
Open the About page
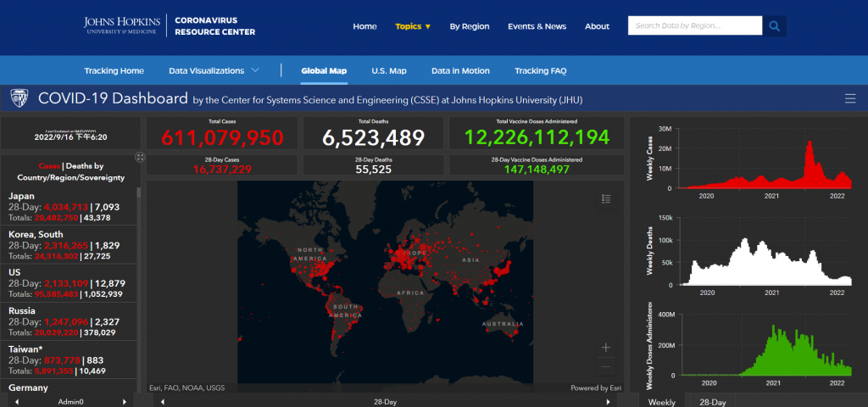coord(597,26)
